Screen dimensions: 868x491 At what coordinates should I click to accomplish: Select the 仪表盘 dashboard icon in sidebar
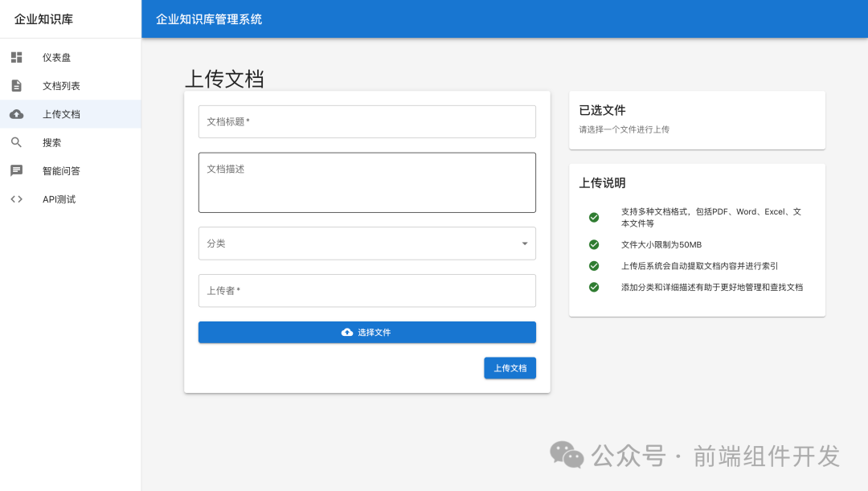click(16, 57)
